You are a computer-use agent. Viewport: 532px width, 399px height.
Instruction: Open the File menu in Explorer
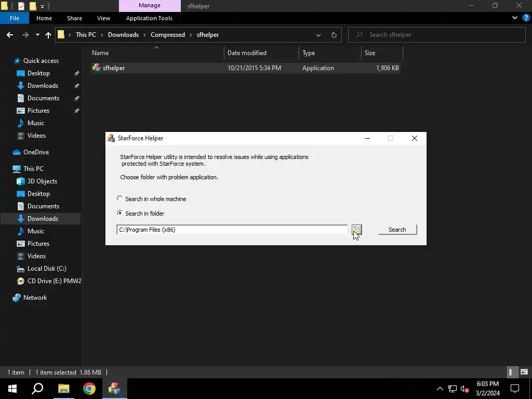coord(14,18)
